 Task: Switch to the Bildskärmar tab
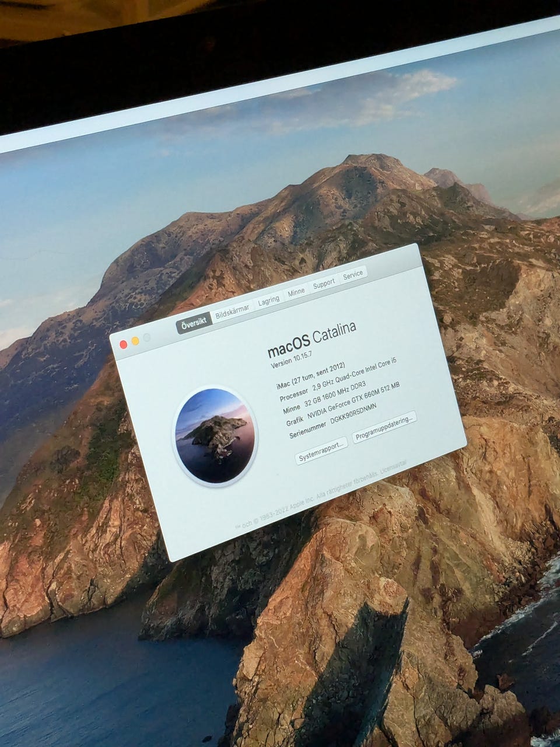click(x=232, y=312)
